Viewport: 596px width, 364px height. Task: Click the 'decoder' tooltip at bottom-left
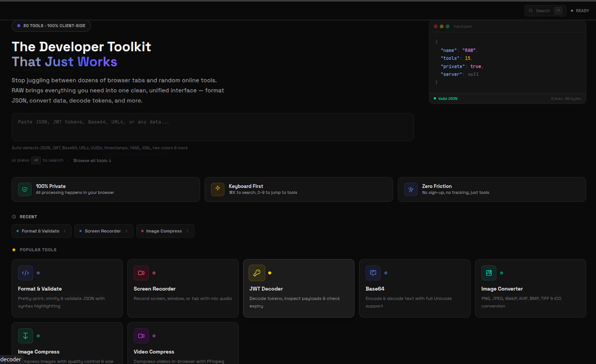click(x=11, y=360)
